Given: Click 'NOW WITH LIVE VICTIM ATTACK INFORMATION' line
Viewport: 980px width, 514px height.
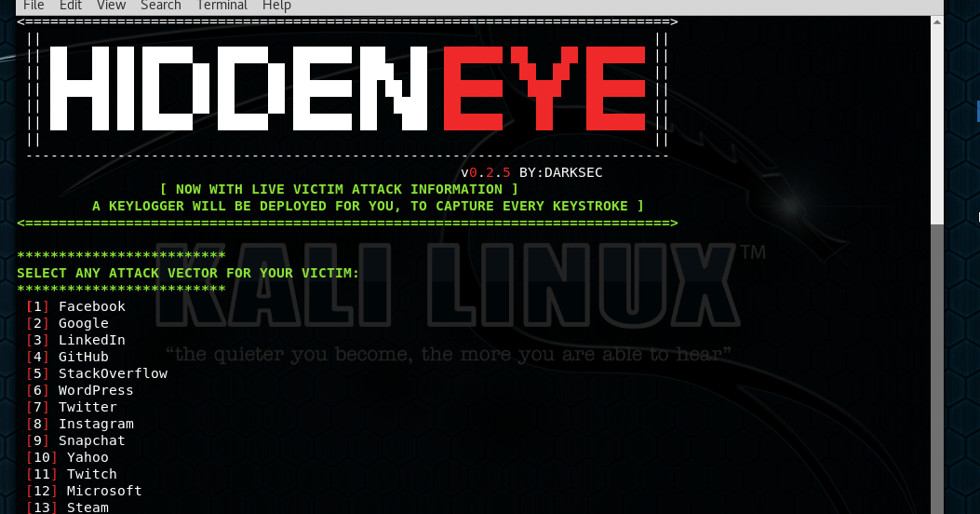Looking at the screenshot, I should 340,189.
